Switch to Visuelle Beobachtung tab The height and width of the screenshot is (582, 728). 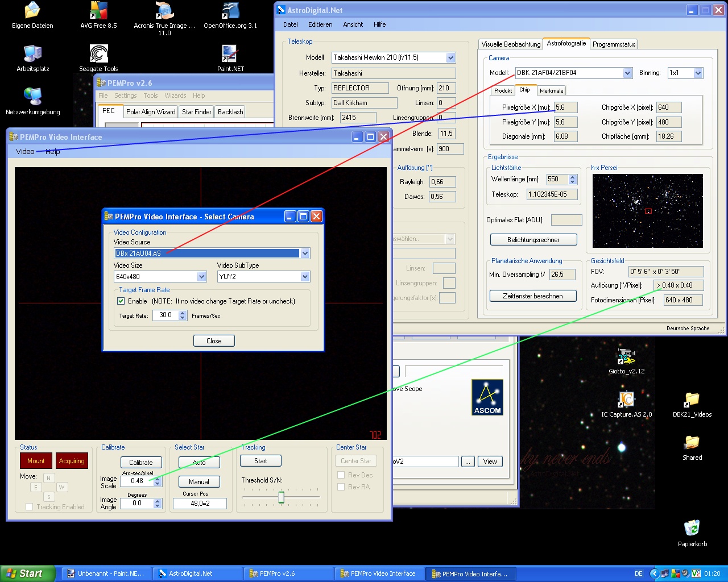click(511, 44)
